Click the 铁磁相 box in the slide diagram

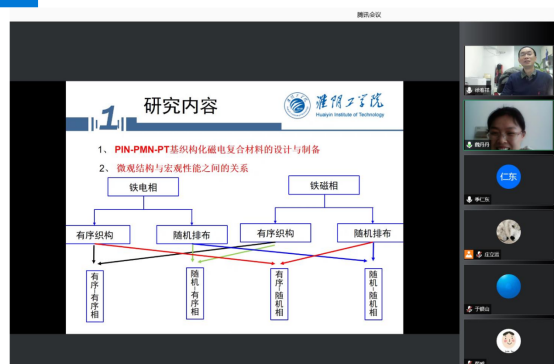click(x=324, y=185)
